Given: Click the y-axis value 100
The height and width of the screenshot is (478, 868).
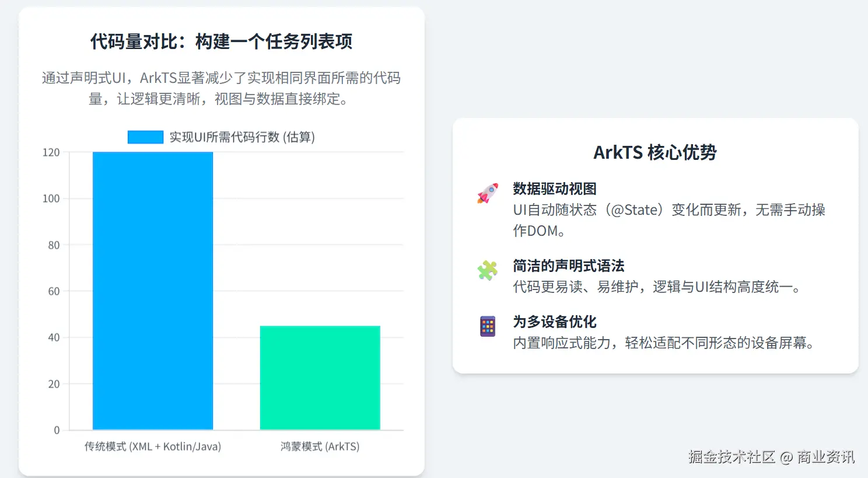Looking at the screenshot, I should click(51, 198).
